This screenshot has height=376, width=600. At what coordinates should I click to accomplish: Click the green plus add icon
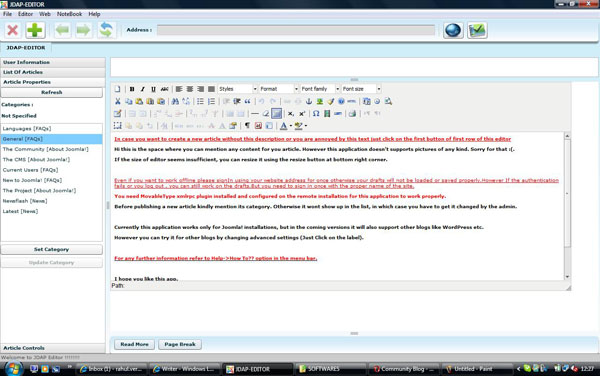[35, 30]
